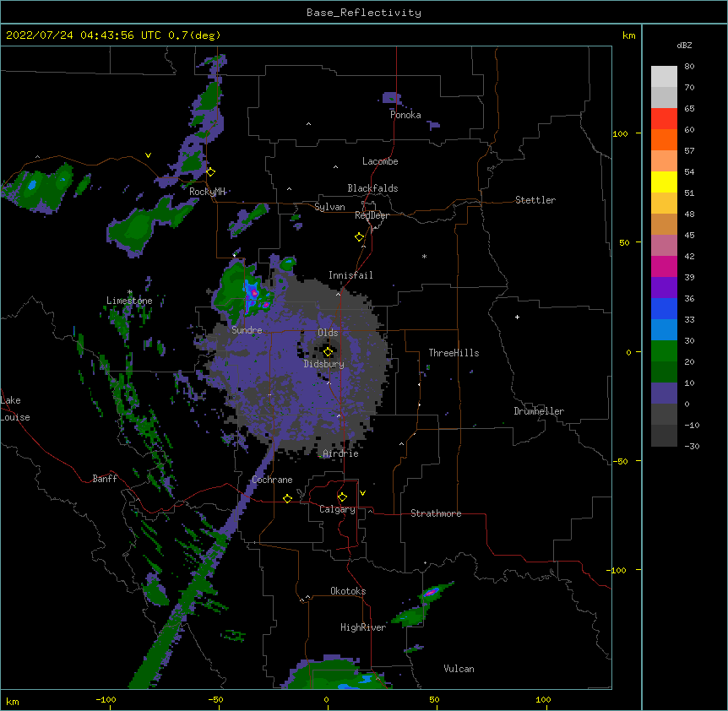Click the Drumheller label
728x711 pixels.
coord(539,411)
